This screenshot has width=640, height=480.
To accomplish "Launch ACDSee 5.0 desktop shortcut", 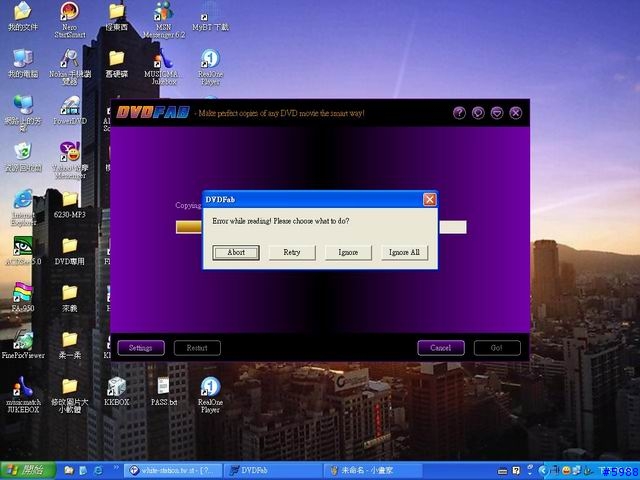I will pos(23,251).
